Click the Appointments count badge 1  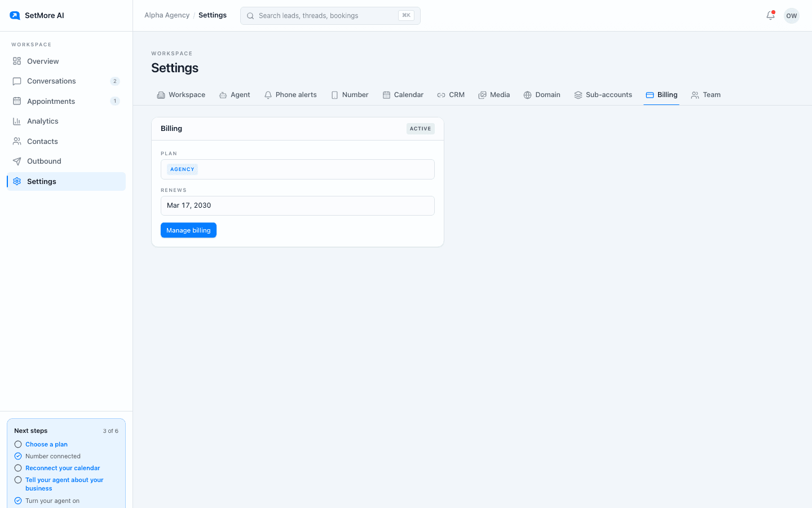tap(115, 101)
